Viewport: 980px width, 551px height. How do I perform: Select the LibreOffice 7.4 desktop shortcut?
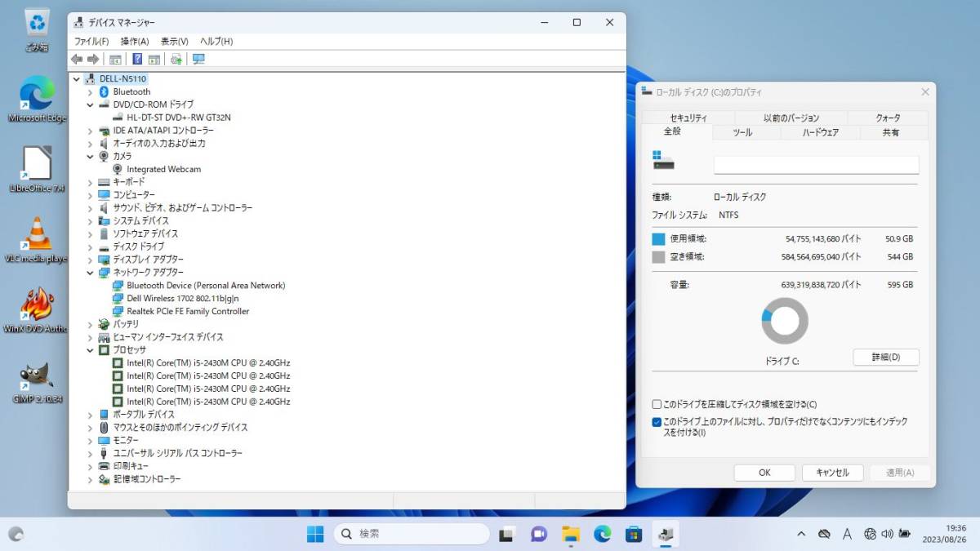pyautogui.click(x=37, y=170)
